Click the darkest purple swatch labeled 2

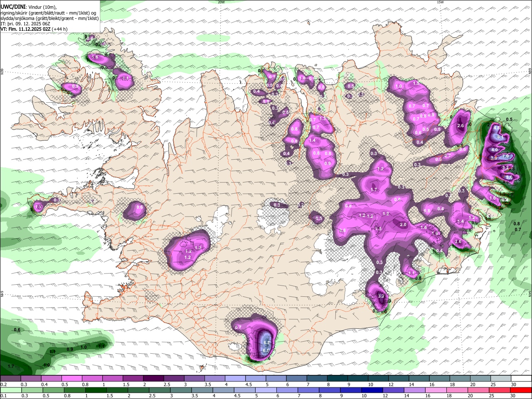tap(153, 379)
